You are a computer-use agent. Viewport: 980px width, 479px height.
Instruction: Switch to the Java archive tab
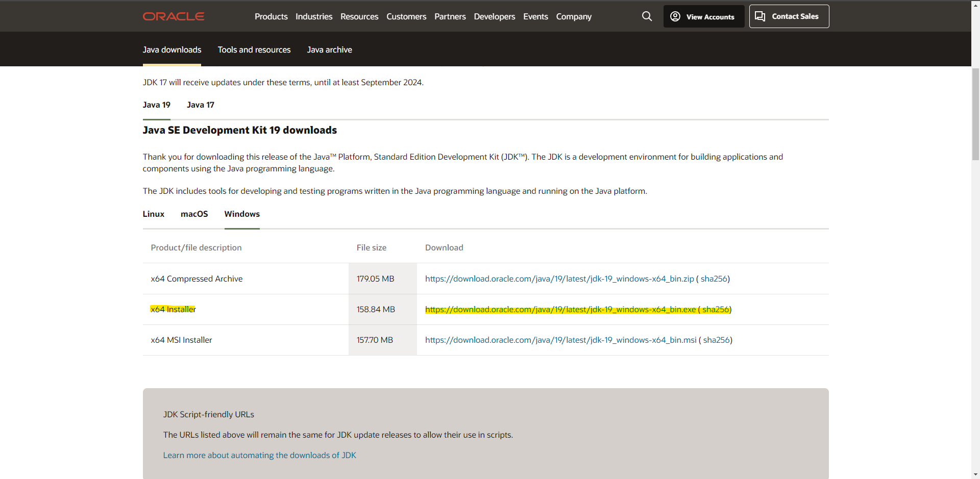329,49
